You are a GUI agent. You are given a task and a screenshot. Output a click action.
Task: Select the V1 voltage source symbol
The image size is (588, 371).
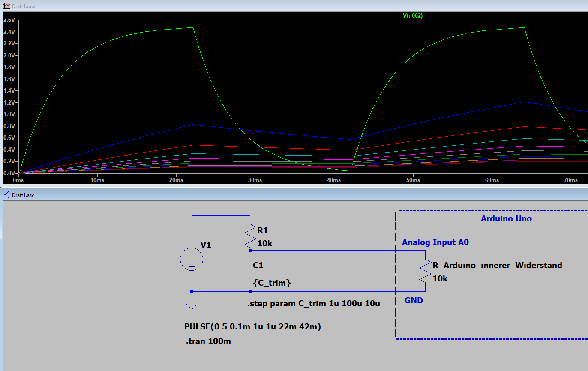(192, 260)
